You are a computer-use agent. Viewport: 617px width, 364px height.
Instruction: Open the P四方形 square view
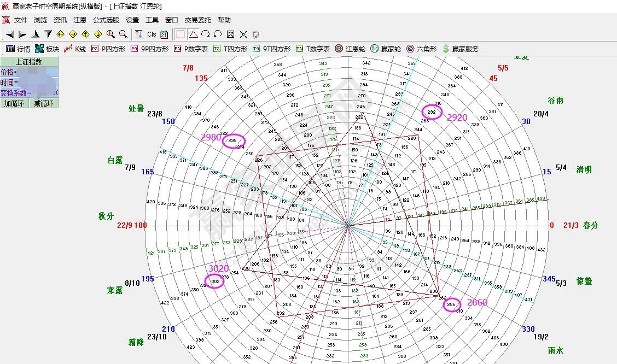[108, 49]
